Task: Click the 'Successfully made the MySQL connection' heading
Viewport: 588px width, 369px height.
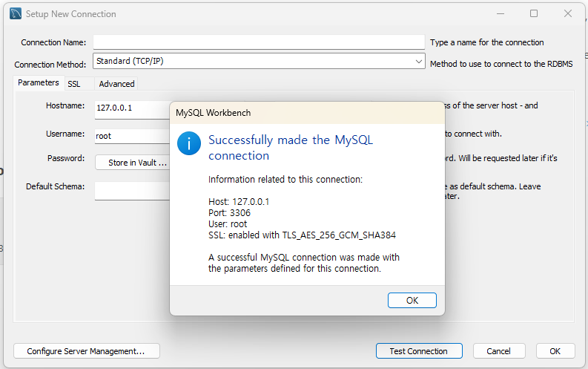Action: 291,148
